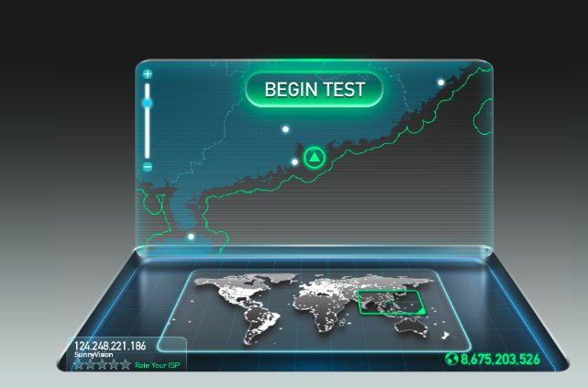The width and height of the screenshot is (588, 388).
Task: Click the IP address 124.248.221.186
Action: 110,346
